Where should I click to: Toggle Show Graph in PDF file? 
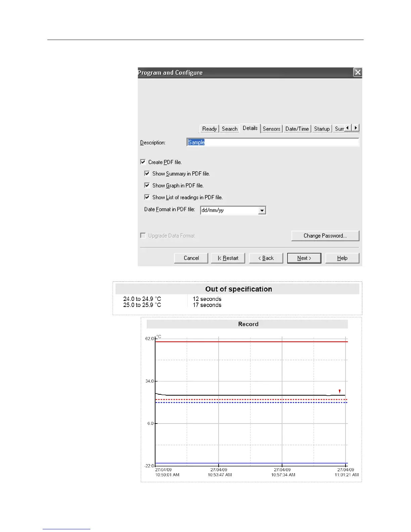click(x=147, y=185)
